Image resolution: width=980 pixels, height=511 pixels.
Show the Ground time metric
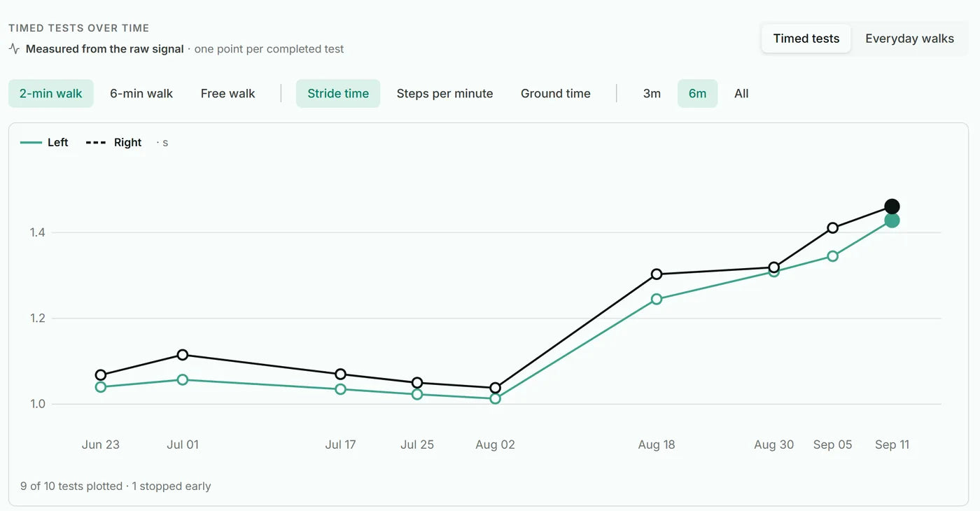(x=556, y=93)
